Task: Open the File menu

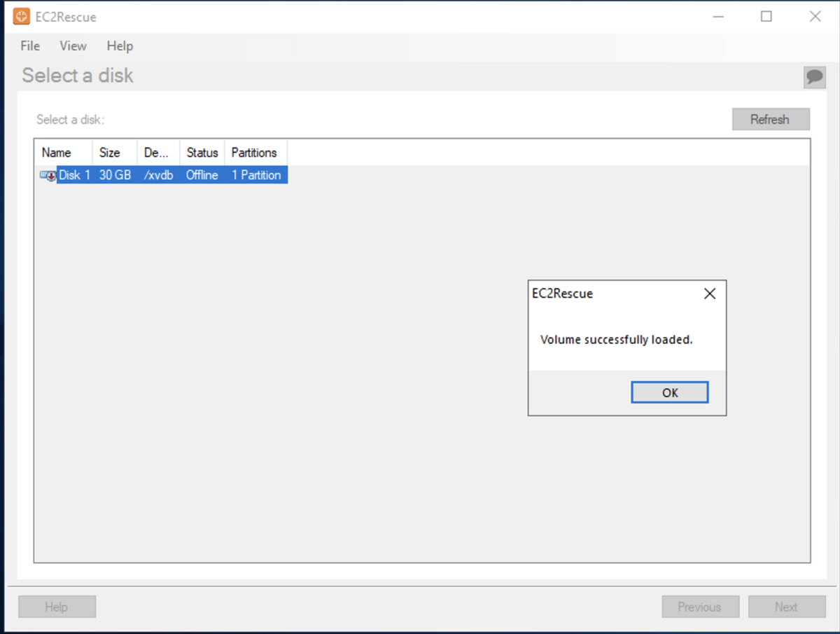Action: tap(30, 46)
